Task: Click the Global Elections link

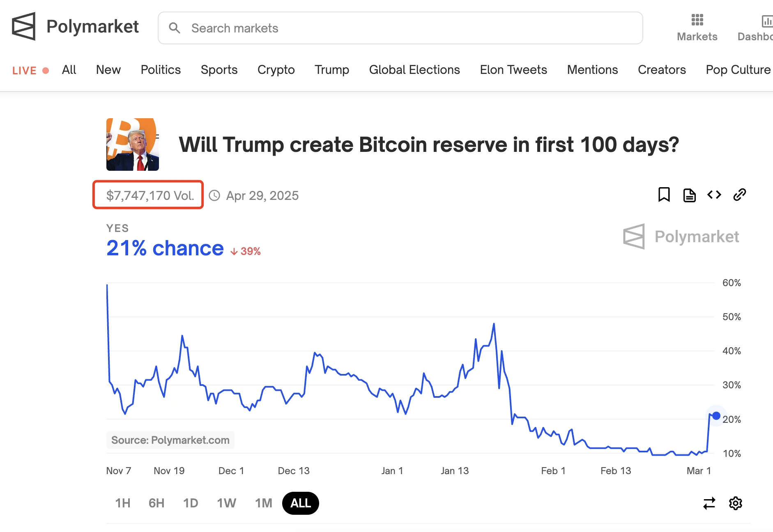Action: [x=414, y=70]
